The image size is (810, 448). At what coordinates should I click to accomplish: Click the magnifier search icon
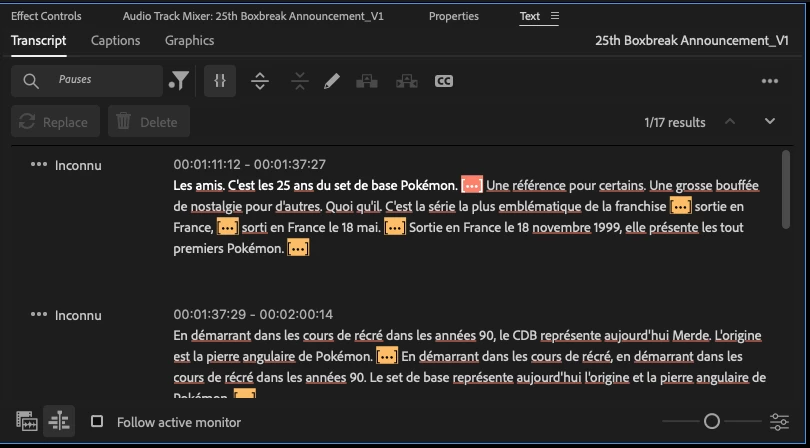(x=31, y=81)
